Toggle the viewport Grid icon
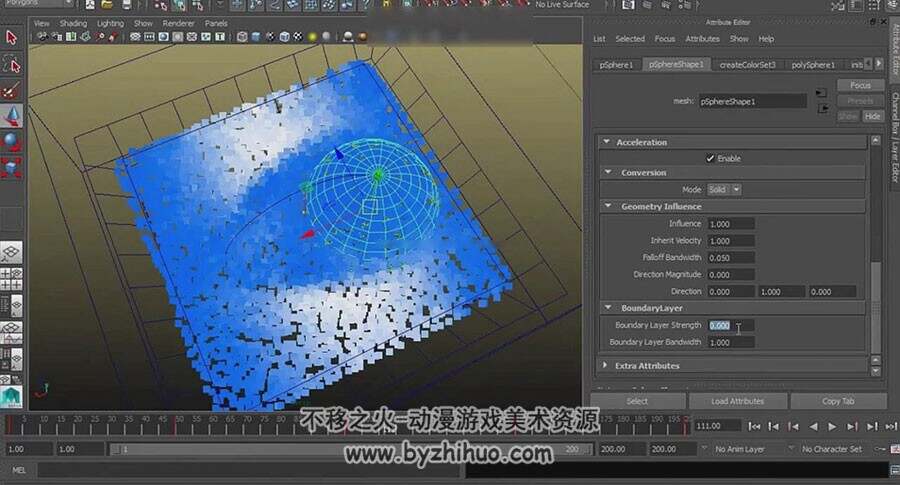 135,37
